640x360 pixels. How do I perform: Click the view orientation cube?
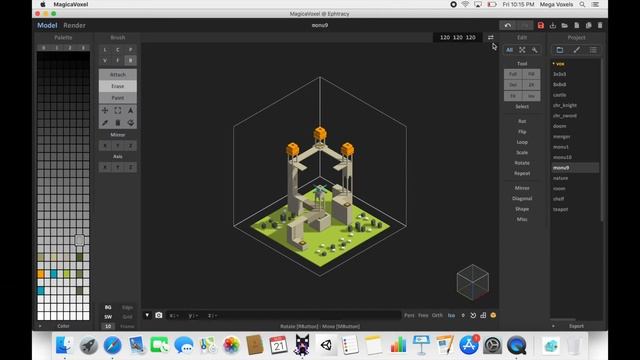tap(473, 282)
